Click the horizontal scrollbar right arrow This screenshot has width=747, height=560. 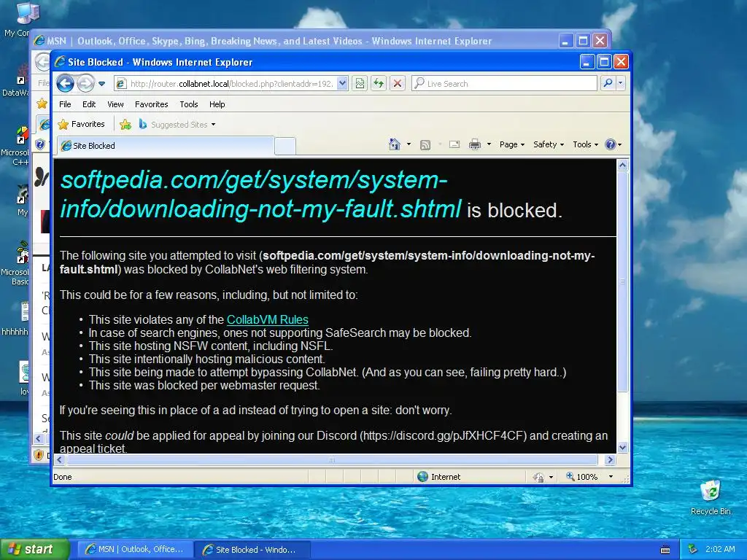[x=611, y=459]
